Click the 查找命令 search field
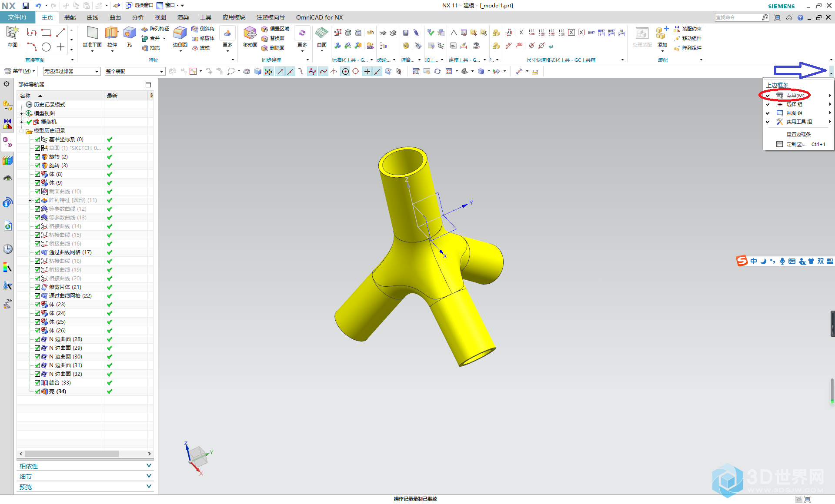The width and height of the screenshot is (835, 504). (738, 18)
